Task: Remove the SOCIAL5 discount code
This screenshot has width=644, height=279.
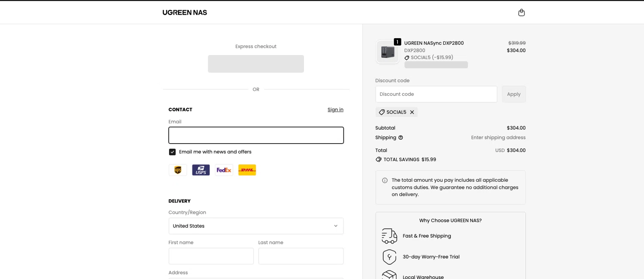Action: tap(412, 112)
